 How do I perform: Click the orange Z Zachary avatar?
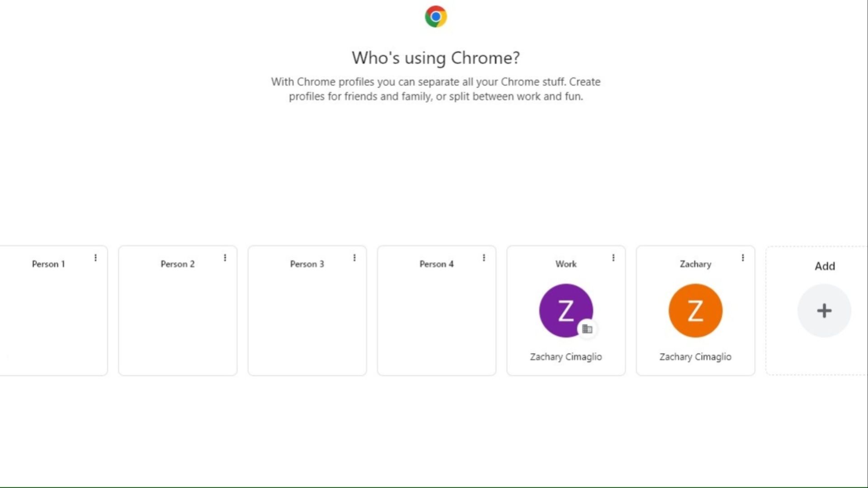(695, 310)
